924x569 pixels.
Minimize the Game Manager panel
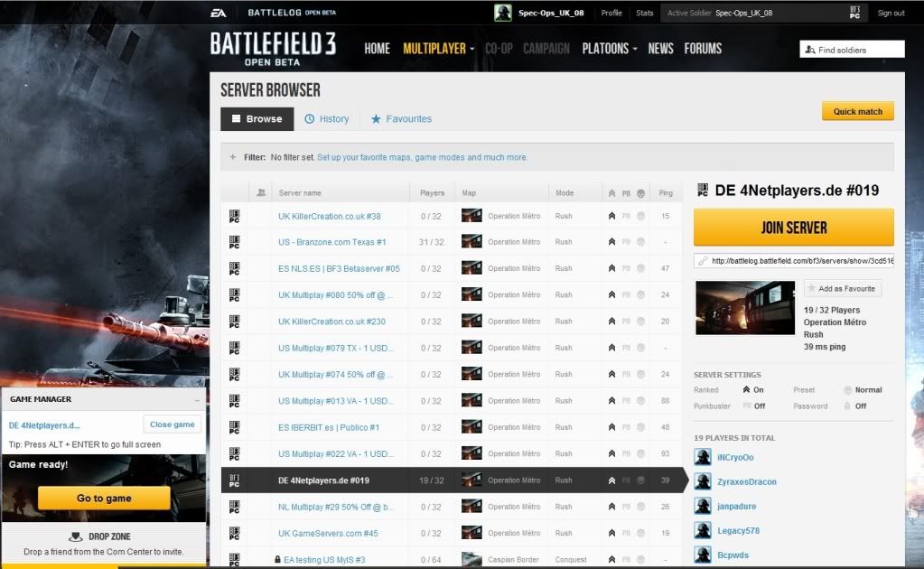[198, 400]
